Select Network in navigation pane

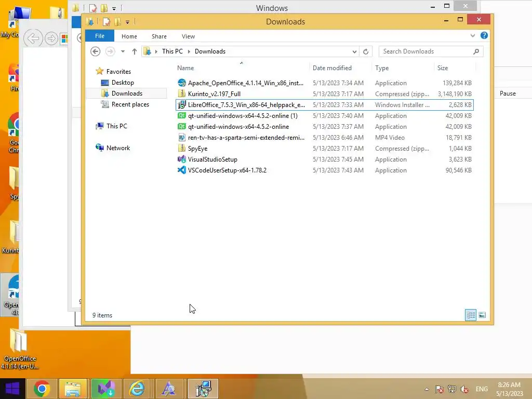tap(118, 148)
